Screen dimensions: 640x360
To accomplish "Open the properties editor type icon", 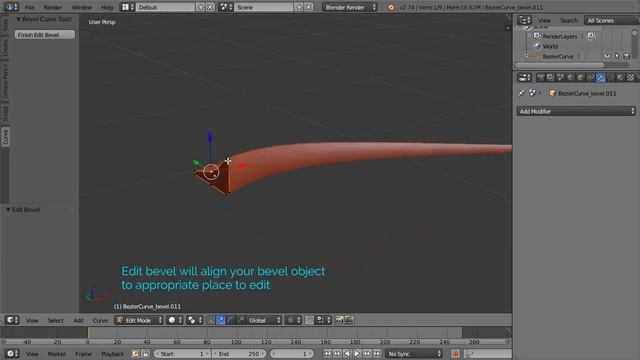I will pyautogui.click(x=524, y=77).
